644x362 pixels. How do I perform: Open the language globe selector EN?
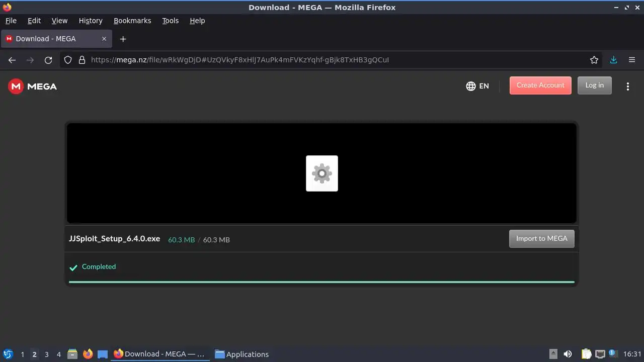tap(477, 86)
